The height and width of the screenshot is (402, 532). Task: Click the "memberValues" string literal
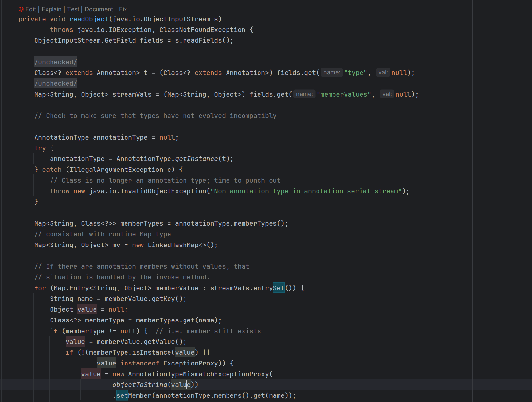tap(344, 94)
